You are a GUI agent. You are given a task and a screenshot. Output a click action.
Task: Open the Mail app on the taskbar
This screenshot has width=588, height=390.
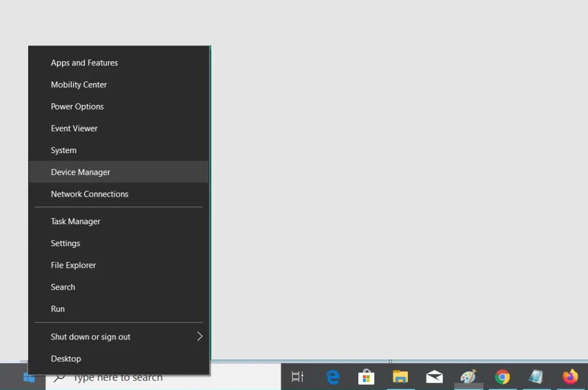point(434,377)
